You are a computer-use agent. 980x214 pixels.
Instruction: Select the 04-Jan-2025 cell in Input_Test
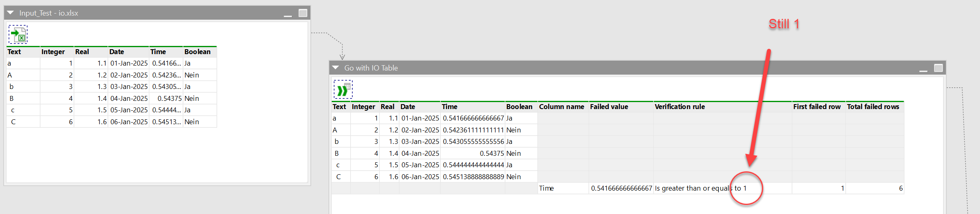click(129, 98)
